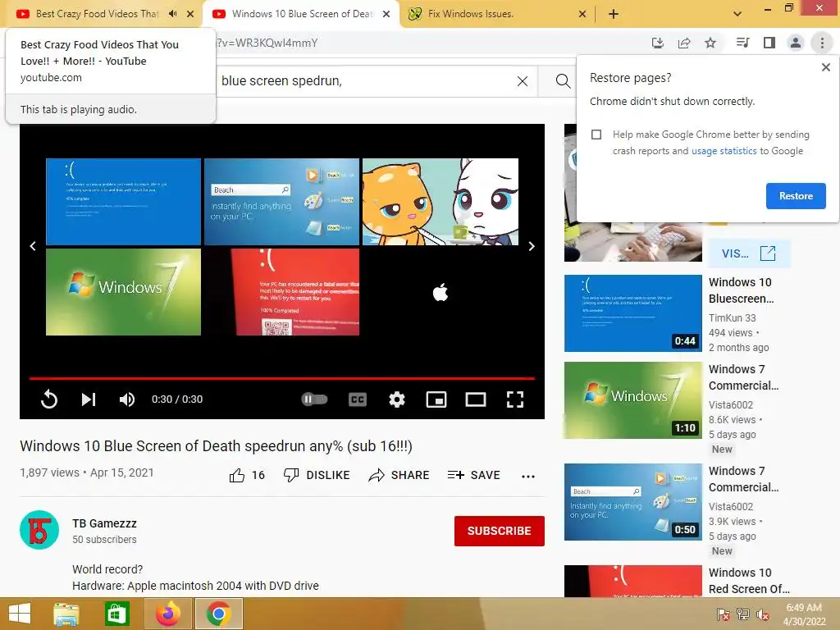
Task: Click the install app icon
Action: click(x=657, y=43)
